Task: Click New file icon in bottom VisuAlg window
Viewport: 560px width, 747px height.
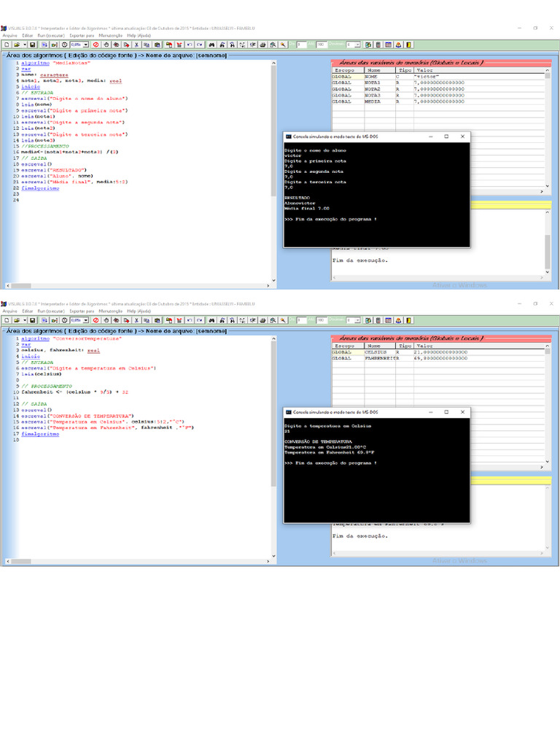Action: click(x=7, y=320)
